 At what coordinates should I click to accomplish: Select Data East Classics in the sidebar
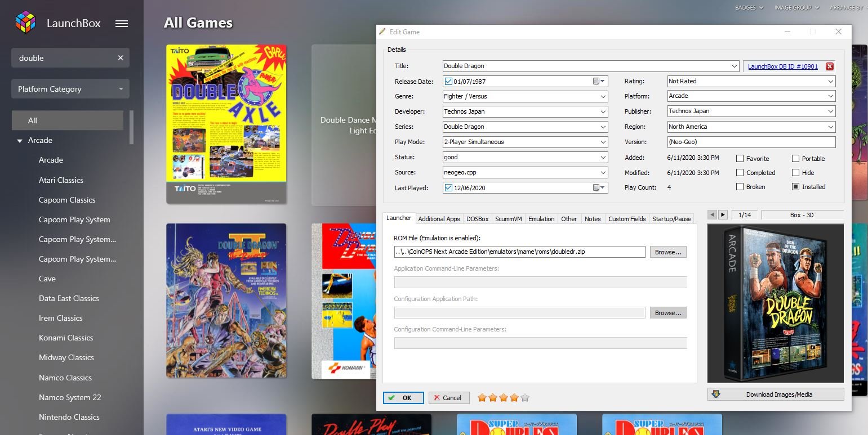[69, 298]
